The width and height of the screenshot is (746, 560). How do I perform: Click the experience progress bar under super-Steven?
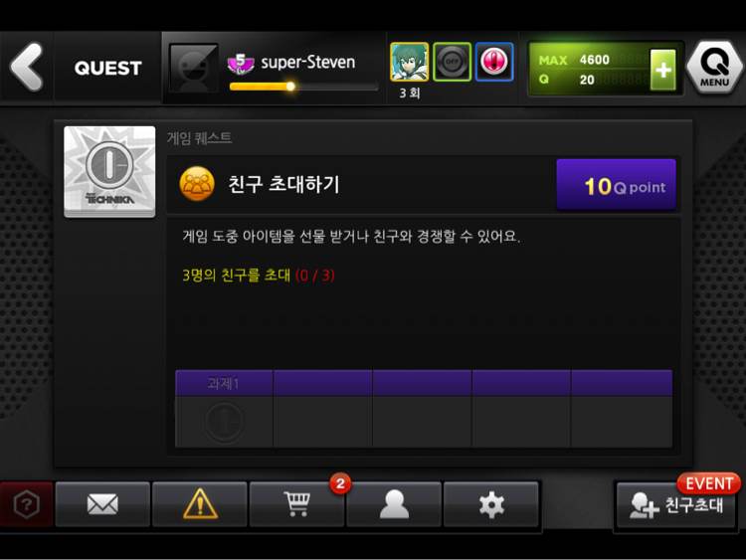(x=303, y=87)
